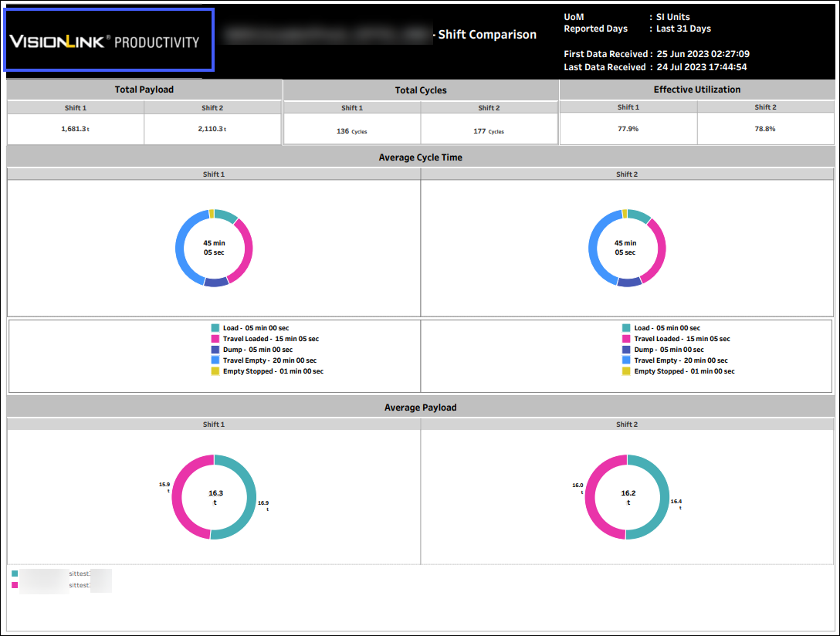
Task: Click the Average Cycle Time header bar
Action: [x=421, y=157]
